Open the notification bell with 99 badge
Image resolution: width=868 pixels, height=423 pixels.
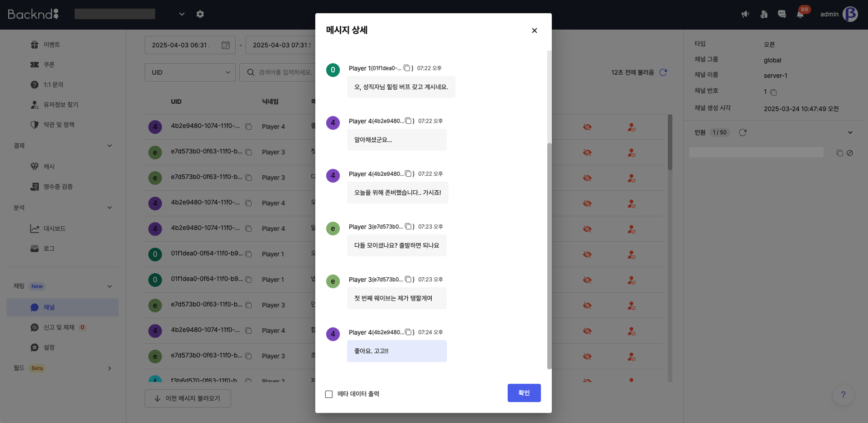pos(799,14)
